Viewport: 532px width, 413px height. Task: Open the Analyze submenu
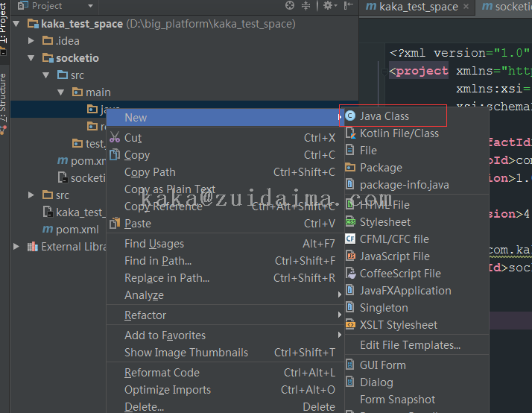(225, 295)
